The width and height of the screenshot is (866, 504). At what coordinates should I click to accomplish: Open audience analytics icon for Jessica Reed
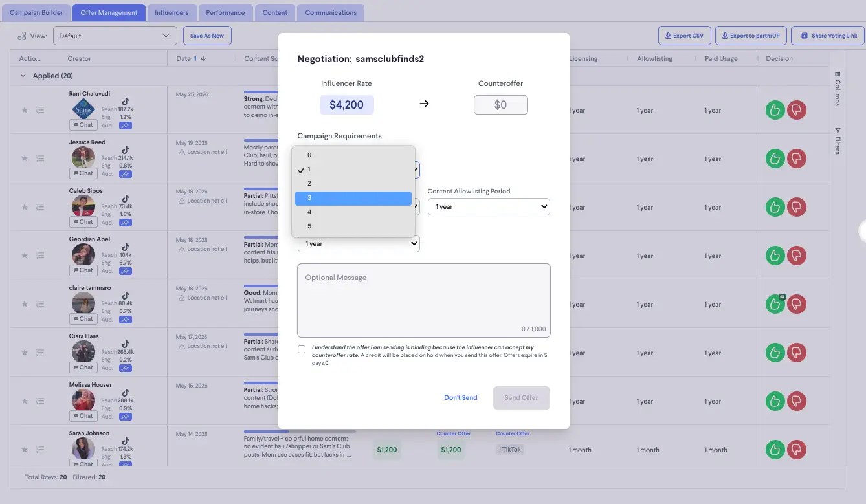pyautogui.click(x=126, y=174)
